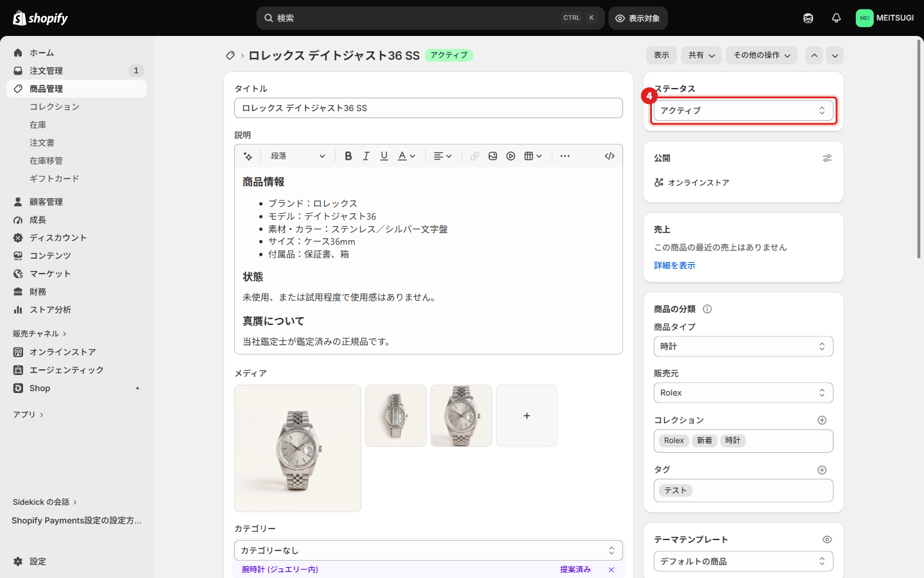
Task: Open ストア分析 in sidebar
Action: 77,310
